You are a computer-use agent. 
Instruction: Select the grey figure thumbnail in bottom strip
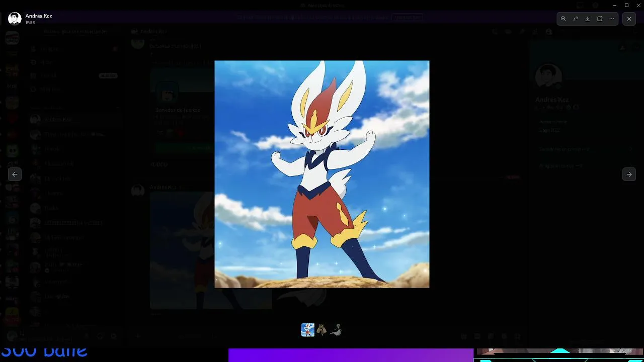[x=336, y=330]
